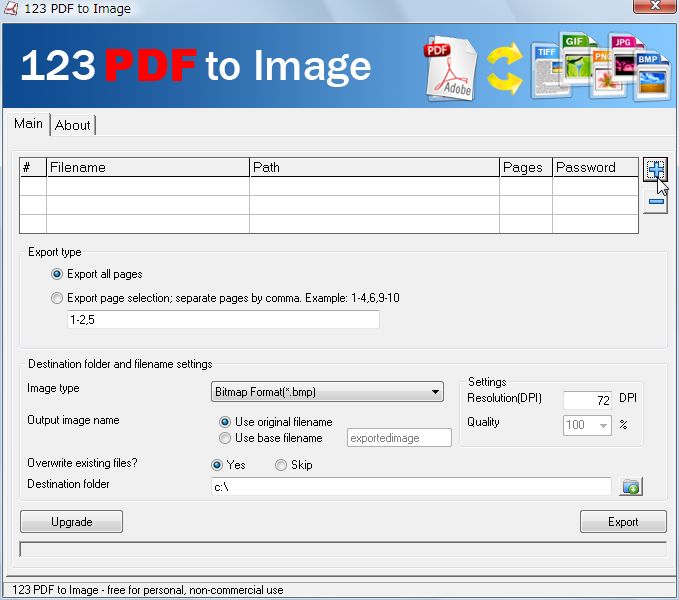Screen dimensions: 679x600
Task: Open the Quality percentage dropdown
Action: tap(587, 425)
